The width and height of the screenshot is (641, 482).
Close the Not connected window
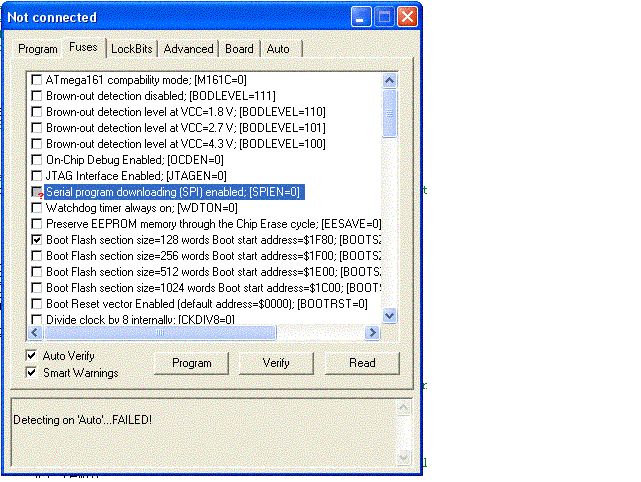pos(407,17)
